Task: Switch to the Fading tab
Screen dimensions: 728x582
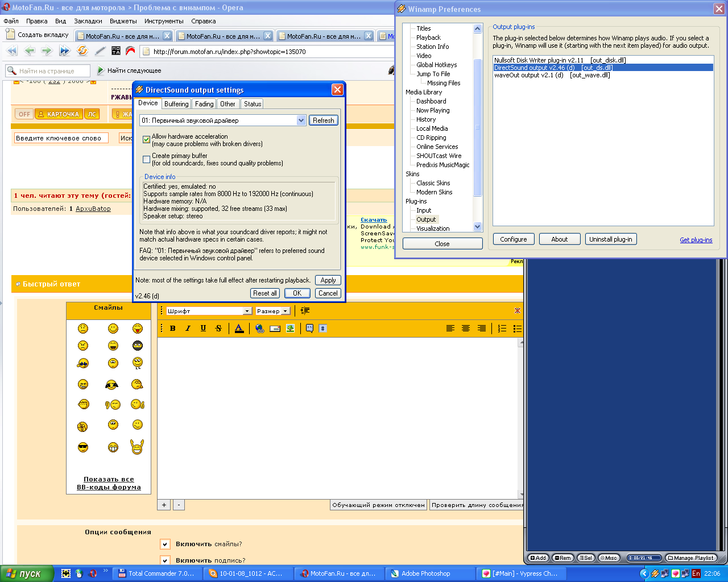Action: point(204,104)
